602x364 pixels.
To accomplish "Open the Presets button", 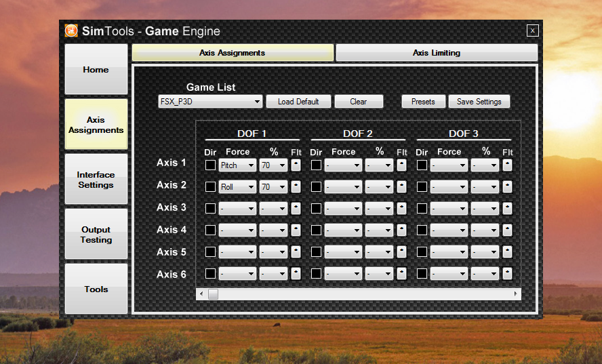I will (423, 102).
